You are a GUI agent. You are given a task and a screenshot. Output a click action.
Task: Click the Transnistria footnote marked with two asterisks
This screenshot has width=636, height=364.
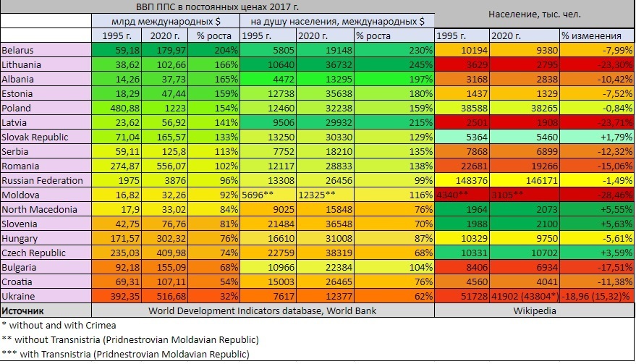pos(132,339)
